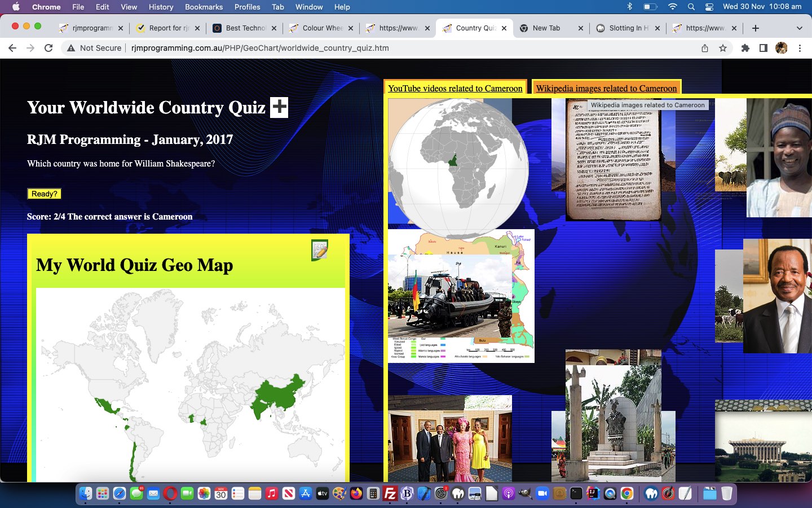
Task: Go back to the previous page
Action: click(x=12, y=48)
